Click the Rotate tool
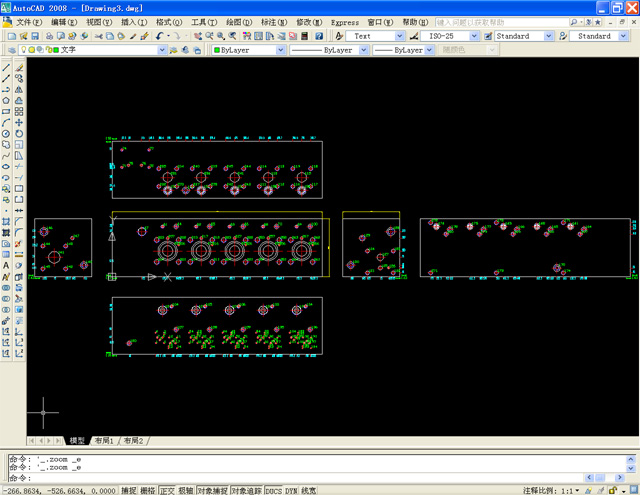The height and width of the screenshot is (495, 640). (x=19, y=133)
